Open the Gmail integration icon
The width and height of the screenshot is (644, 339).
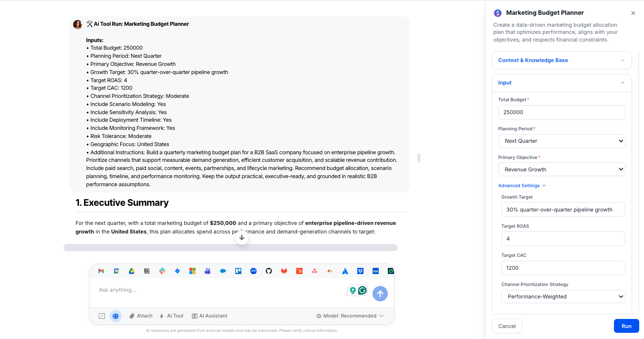[101, 271]
